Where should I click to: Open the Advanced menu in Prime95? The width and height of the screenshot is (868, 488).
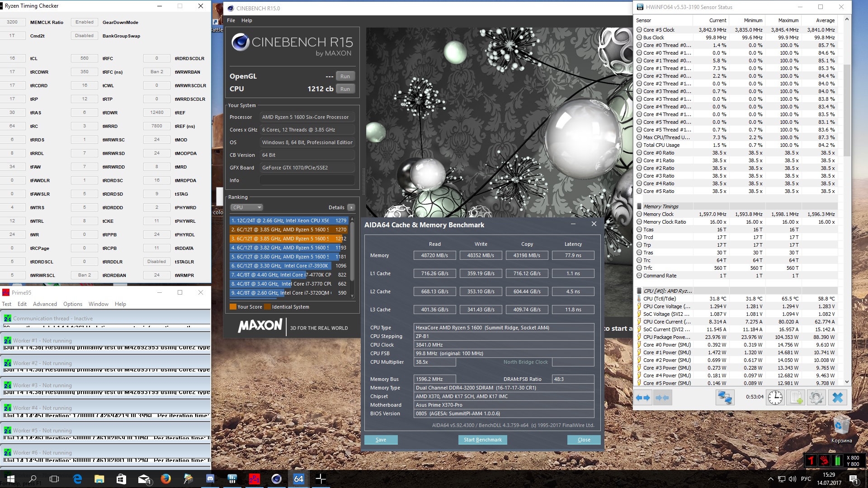pos(45,304)
